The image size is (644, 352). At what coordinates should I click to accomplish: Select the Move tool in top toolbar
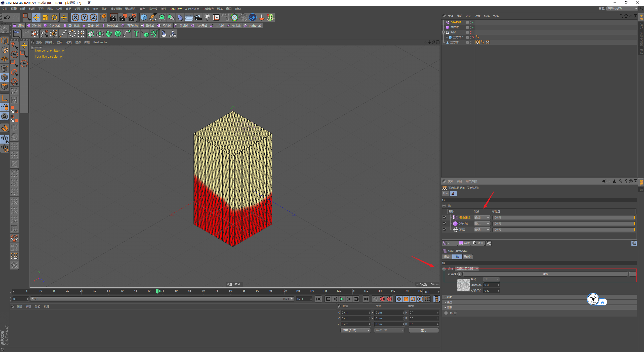(x=36, y=17)
